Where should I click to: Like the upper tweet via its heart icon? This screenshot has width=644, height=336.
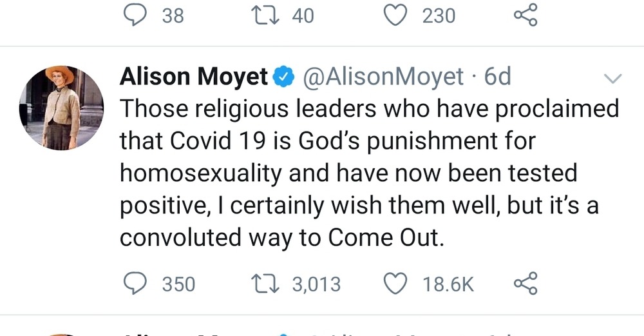click(x=396, y=15)
